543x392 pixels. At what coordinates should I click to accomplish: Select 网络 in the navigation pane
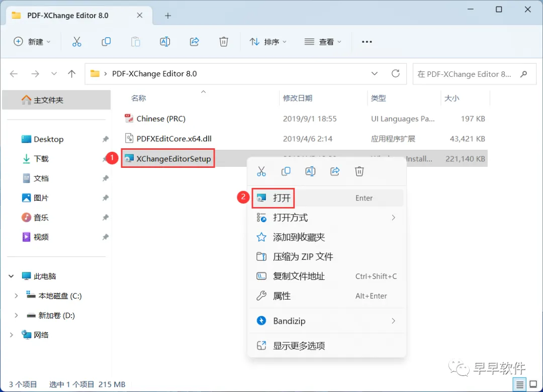tap(41, 335)
